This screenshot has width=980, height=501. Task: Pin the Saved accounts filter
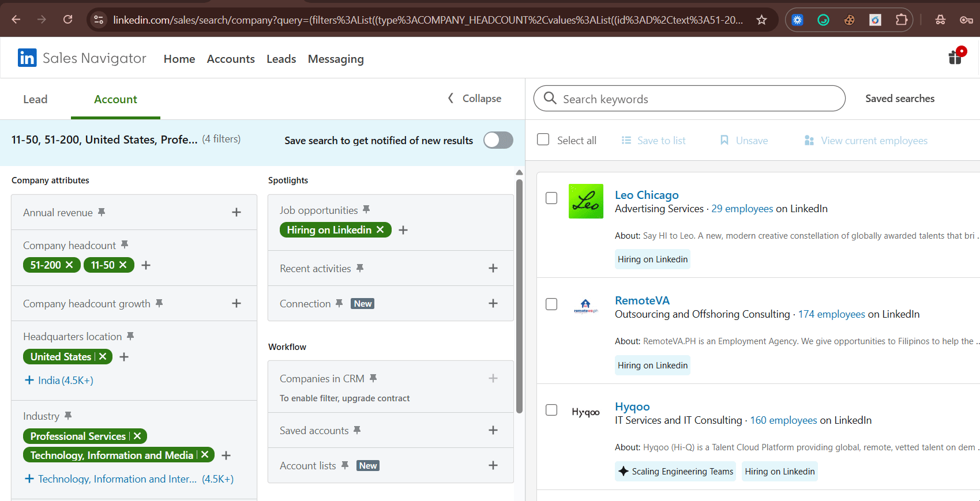coord(357,430)
